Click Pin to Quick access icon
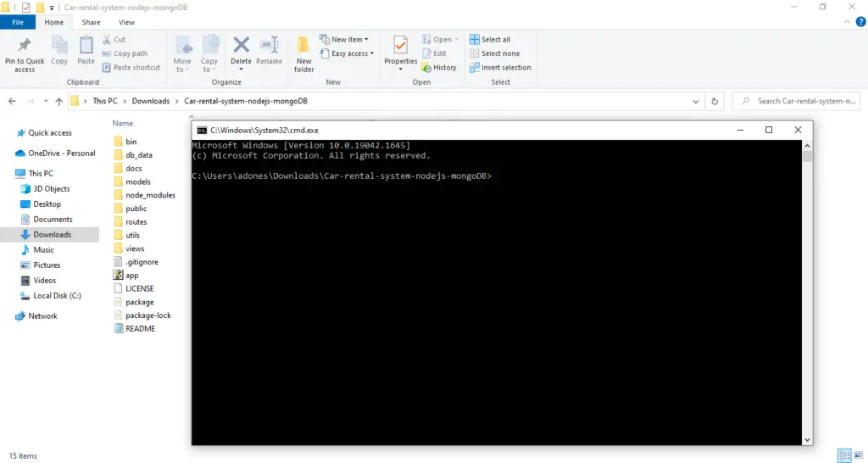868x463 pixels. [x=25, y=46]
